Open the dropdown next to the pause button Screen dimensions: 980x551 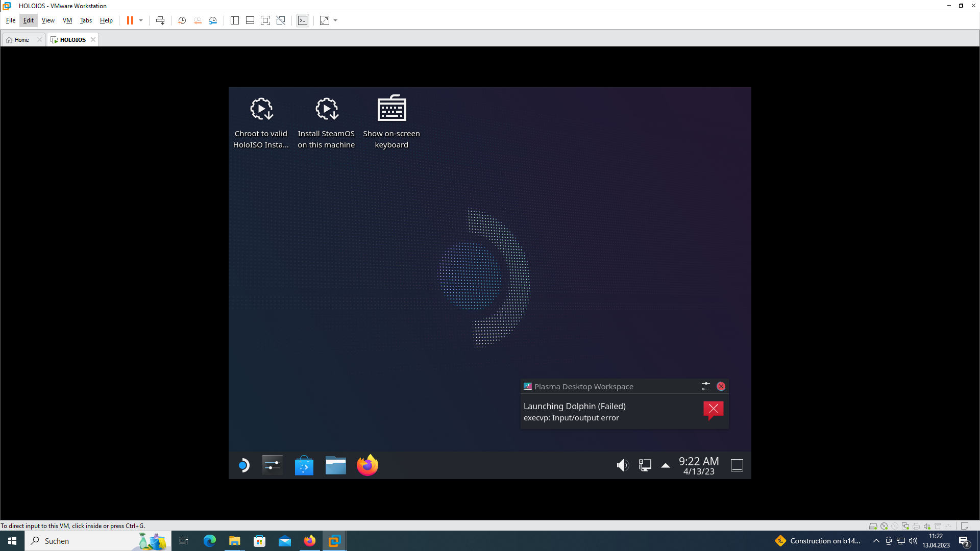(141, 20)
